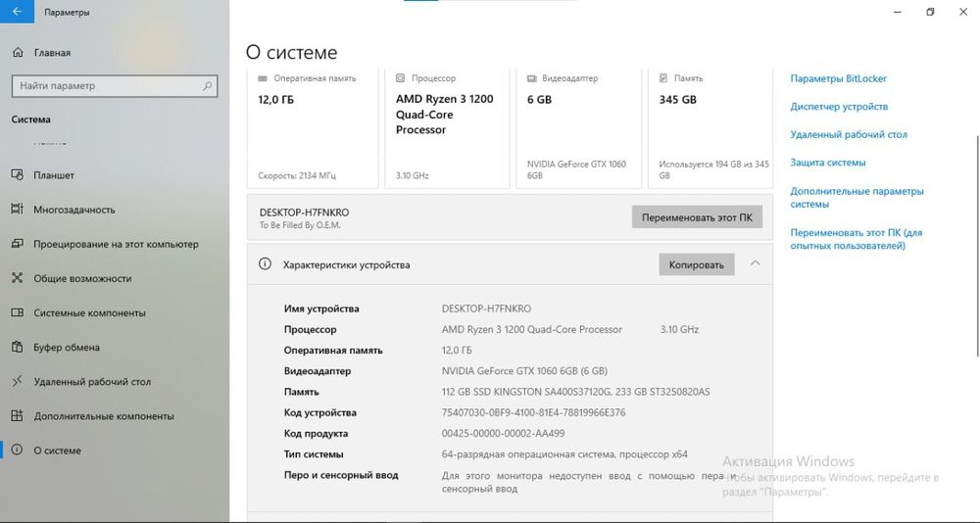Select the Планшет tablet icon

click(18, 175)
